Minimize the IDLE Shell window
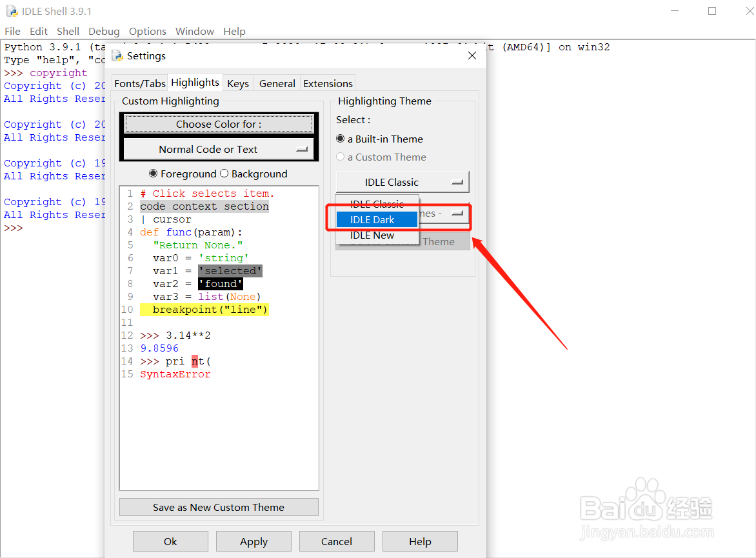The image size is (756, 558). point(675,10)
